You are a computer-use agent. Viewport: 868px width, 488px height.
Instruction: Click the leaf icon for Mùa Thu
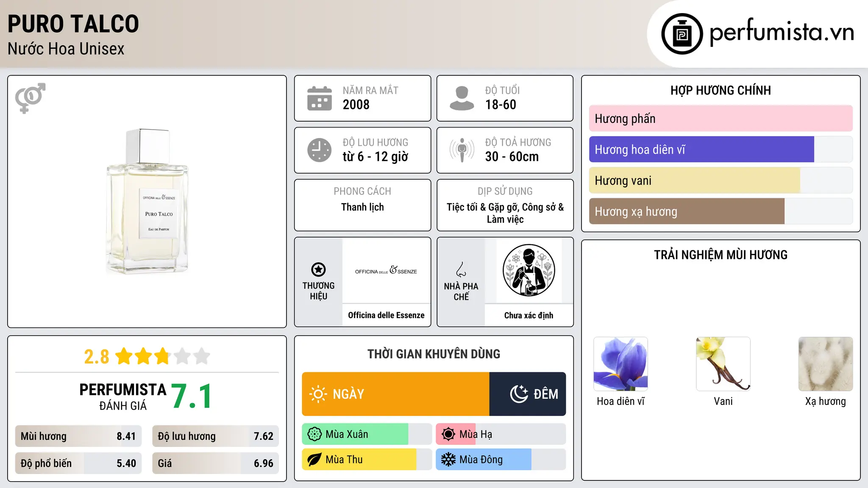coord(314,460)
